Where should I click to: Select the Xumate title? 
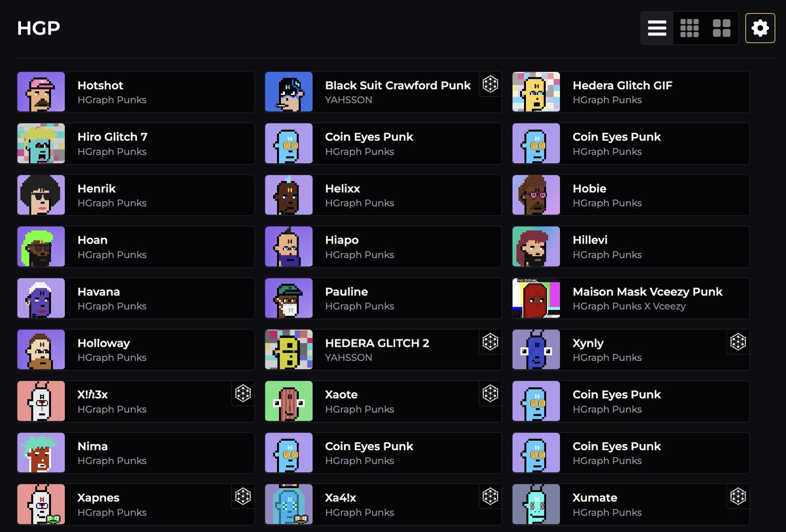(595, 498)
